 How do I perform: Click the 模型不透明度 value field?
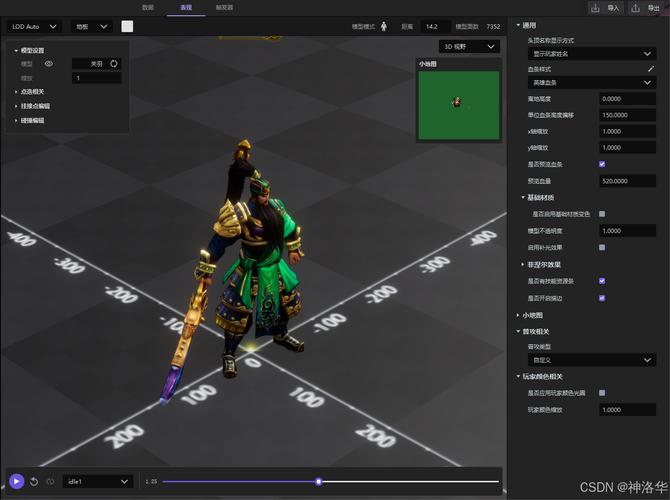click(627, 231)
